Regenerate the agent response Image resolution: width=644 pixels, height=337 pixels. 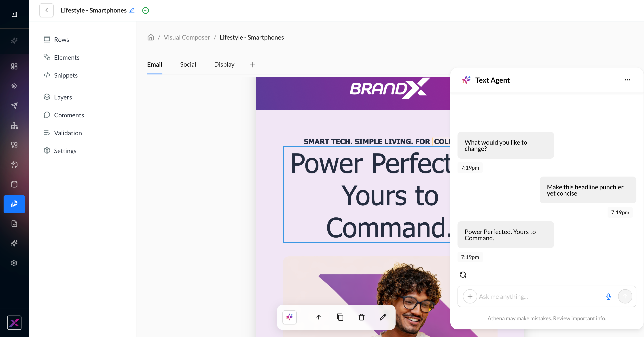coord(463,275)
